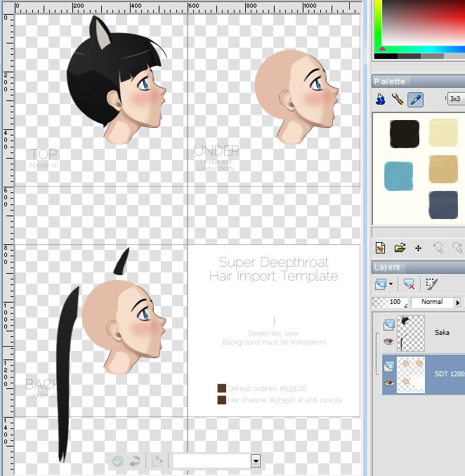The height and width of the screenshot is (476, 465).
Task: Activate the eyedropper color picker tool
Action: point(415,100)
